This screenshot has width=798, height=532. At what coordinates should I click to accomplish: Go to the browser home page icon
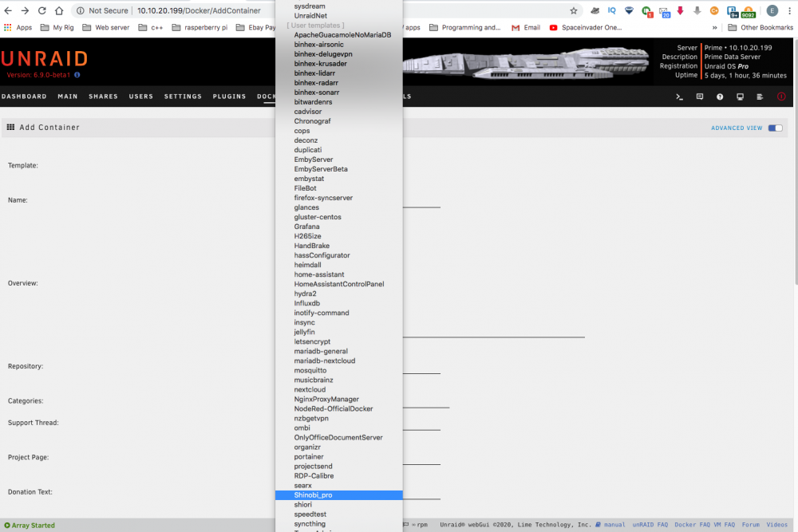click(x=59, y=10)
